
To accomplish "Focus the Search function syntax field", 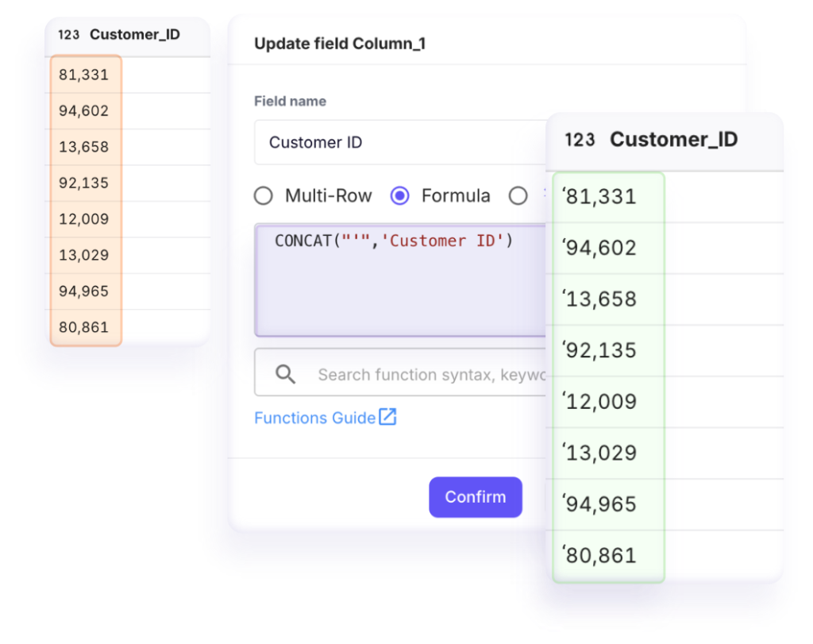I will [x=400, y=372].
